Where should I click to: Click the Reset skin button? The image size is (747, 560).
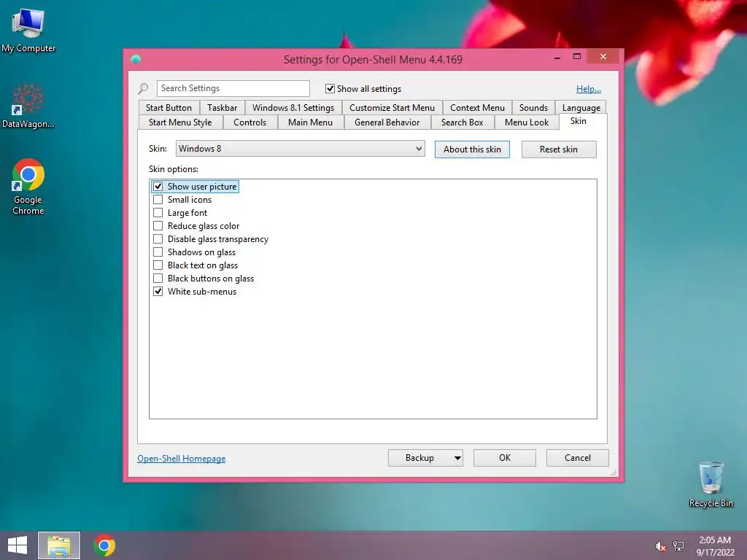coord(559,149)
